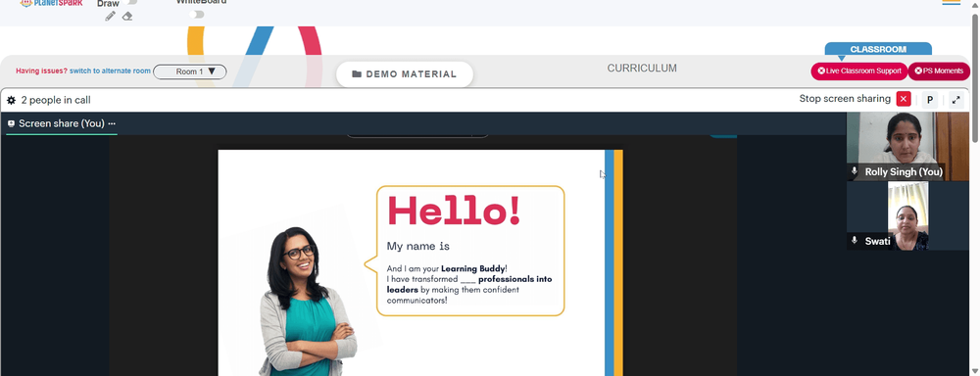Toggle the WhiteBoard switch
The image size is (980, 376).
[197, 15]
